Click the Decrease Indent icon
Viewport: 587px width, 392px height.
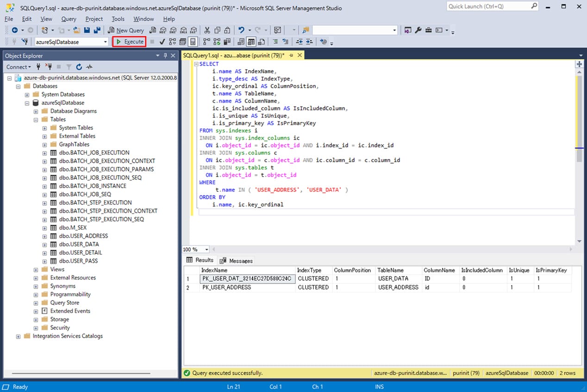[x=299, y=42]
